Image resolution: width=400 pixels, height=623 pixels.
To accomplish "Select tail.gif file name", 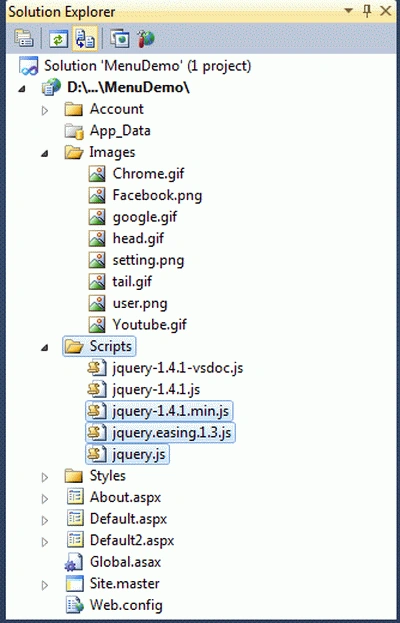I will pyautogui.click(x=132, y=282).
